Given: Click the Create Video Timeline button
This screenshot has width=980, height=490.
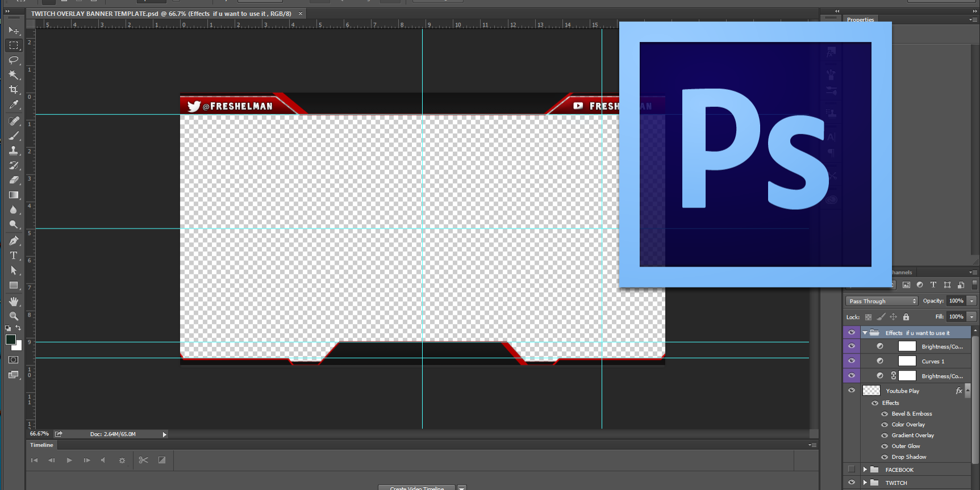Looking at the screenshot, I should point(417,488).
